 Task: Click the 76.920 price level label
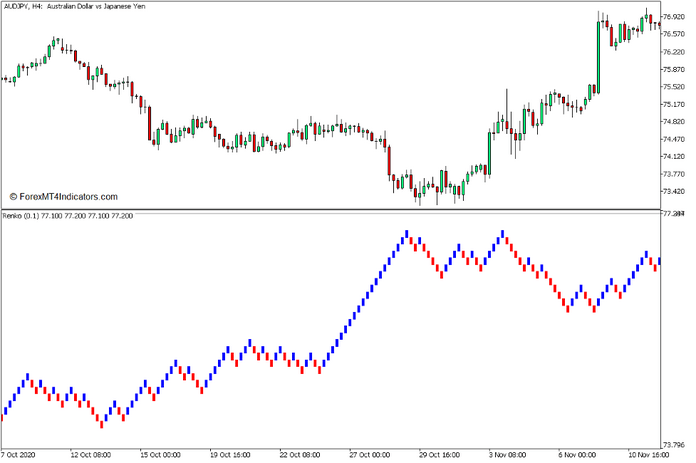[x=674, y=17]
